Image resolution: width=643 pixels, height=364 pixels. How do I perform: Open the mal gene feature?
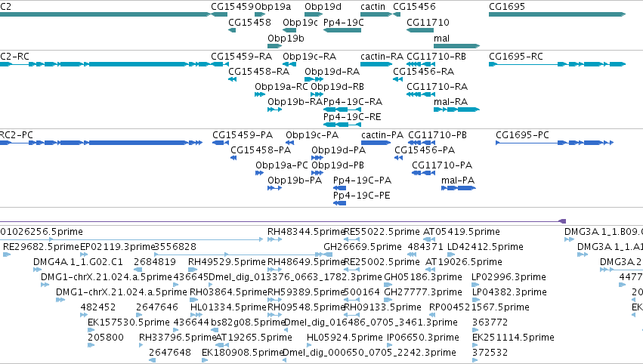(457, 46)
